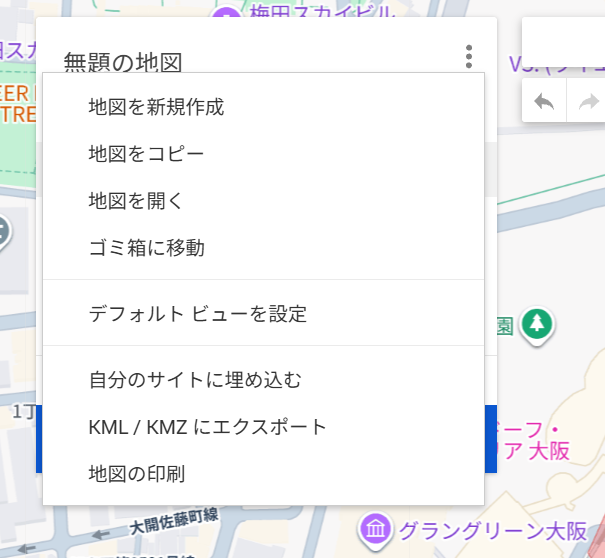Select デフォルト ビューを設定

click(x=264, y=313)
